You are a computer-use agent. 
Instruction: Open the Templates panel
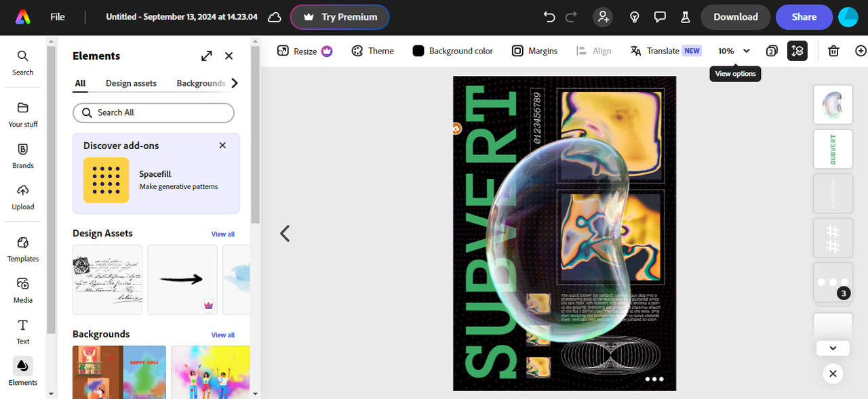pos(22,249)
